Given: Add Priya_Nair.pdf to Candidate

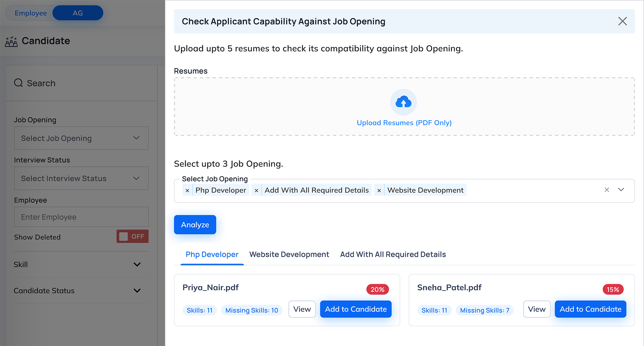Looking at the screenshot, I should coord(356,309).
